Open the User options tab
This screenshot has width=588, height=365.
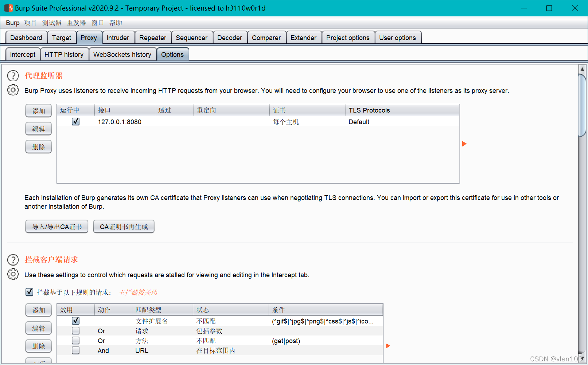[x=397, y=38]
